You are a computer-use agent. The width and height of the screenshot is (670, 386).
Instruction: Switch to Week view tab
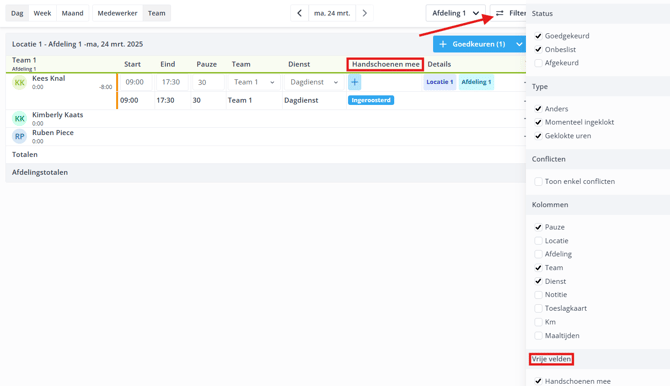pos(42,13)
